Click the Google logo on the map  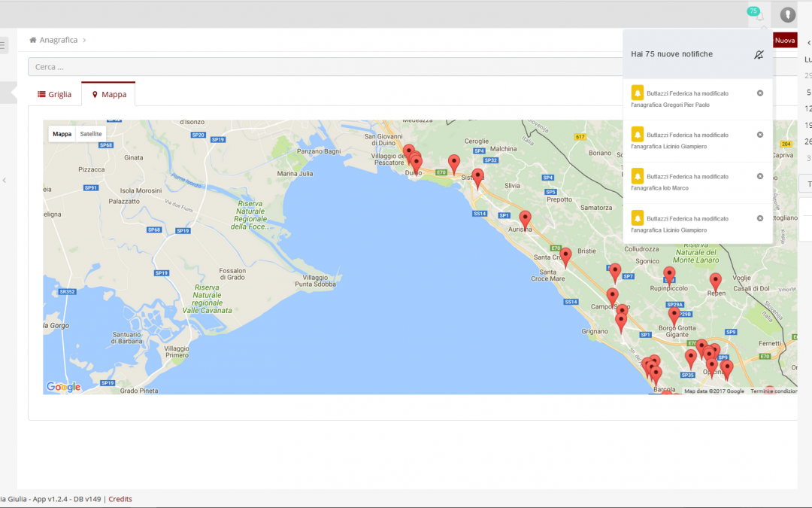[63, 387]
